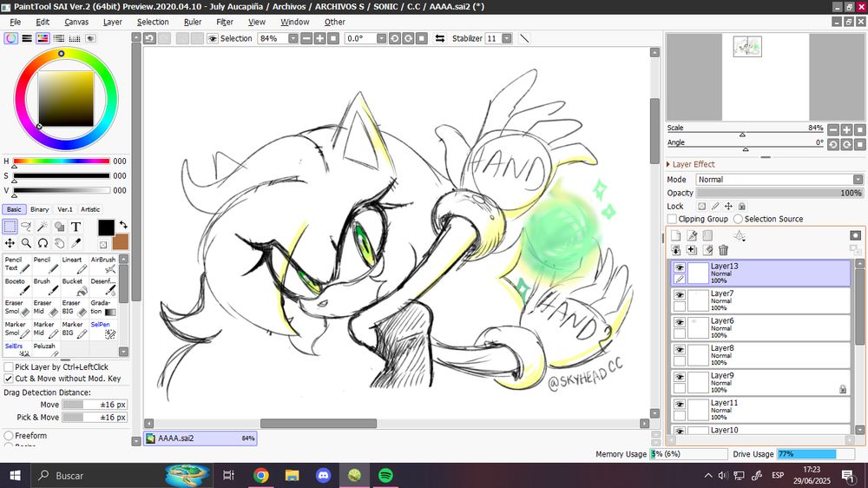Add a layer mask
868x488 pixels.
point(856,235)
